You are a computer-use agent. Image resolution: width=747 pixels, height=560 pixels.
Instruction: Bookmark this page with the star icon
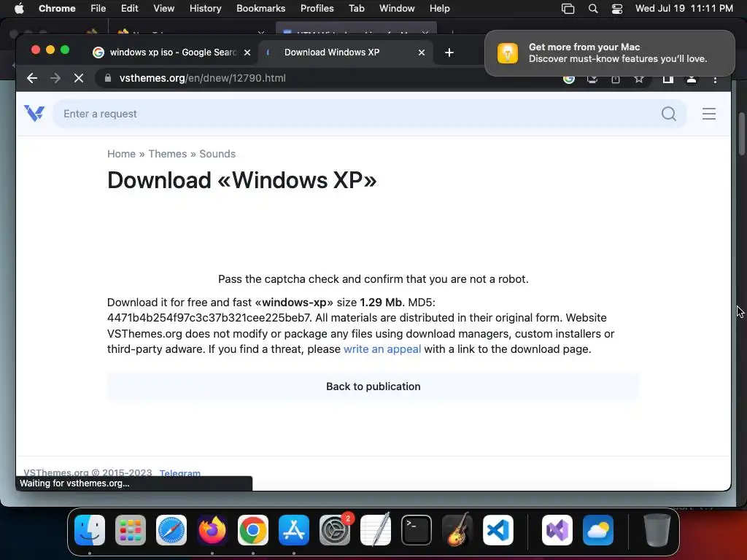point(639,79)
